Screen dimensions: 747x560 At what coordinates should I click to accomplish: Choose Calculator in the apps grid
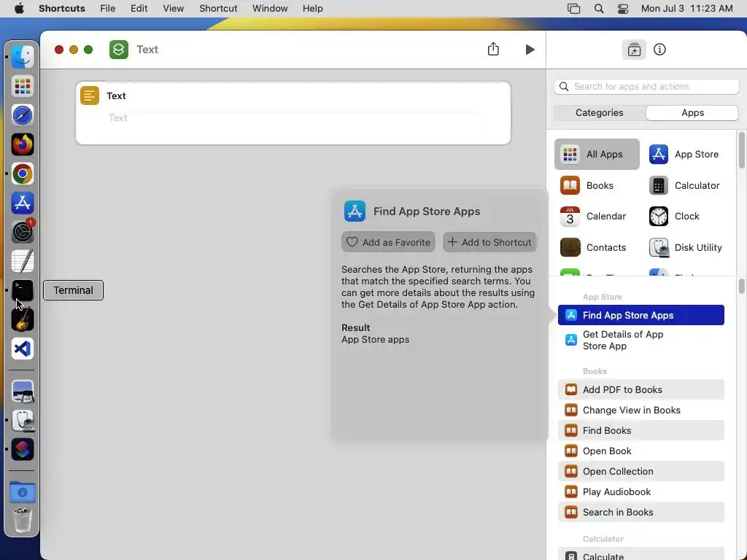tap(684, 186)
